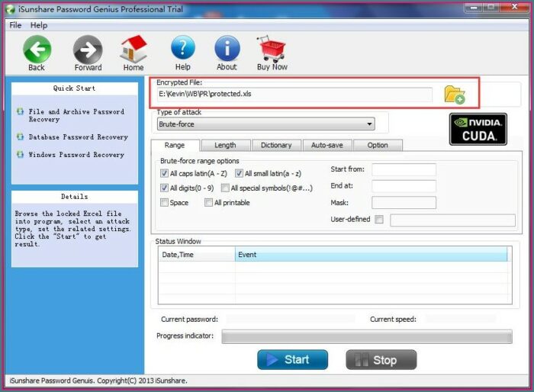Click the Buy Now shopping cart icon

click(272, 49)
